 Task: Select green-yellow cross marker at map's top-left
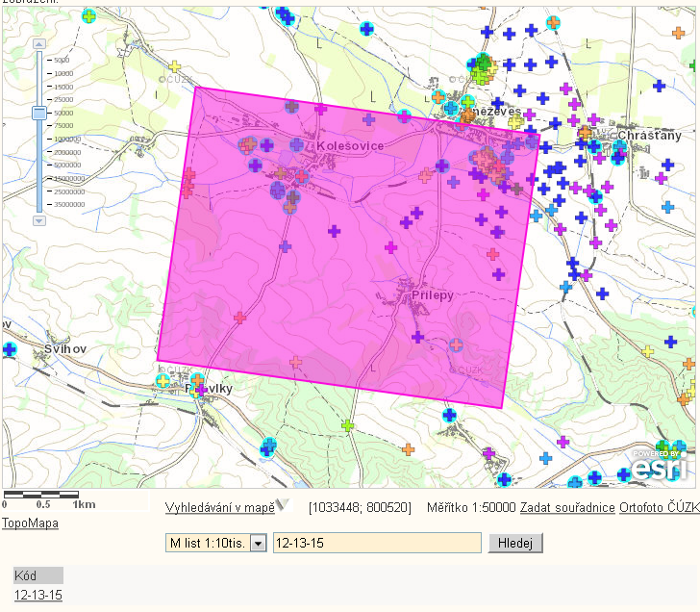point(88,16)
